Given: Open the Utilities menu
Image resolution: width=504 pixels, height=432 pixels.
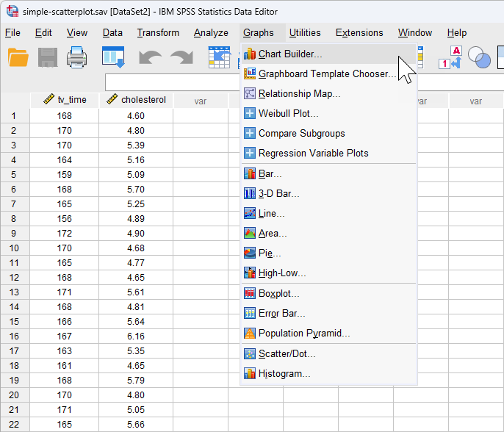Looking at the screenshot, I should point(305,33).
